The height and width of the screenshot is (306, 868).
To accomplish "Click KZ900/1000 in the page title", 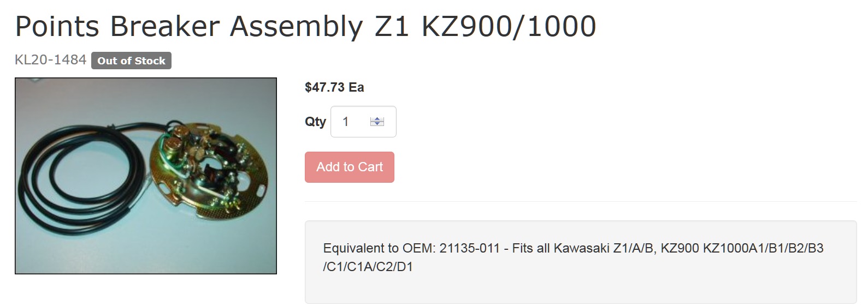I will pos(509,26).
